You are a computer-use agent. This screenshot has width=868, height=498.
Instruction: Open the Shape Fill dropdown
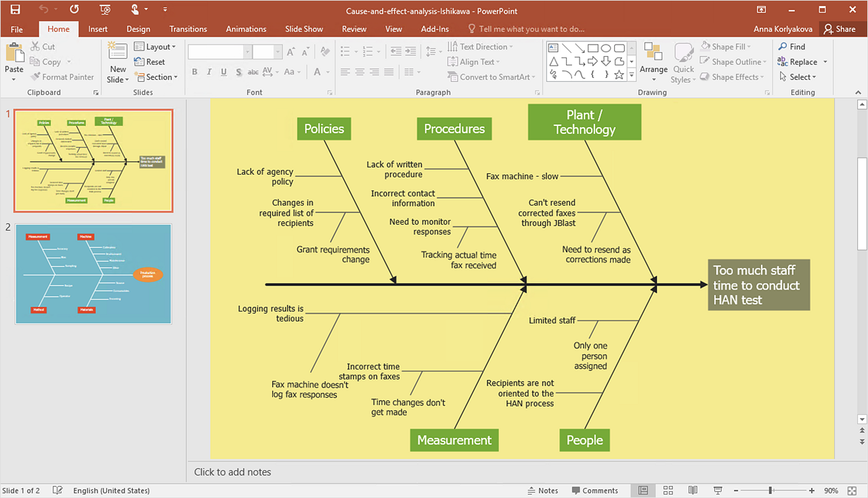732,47
